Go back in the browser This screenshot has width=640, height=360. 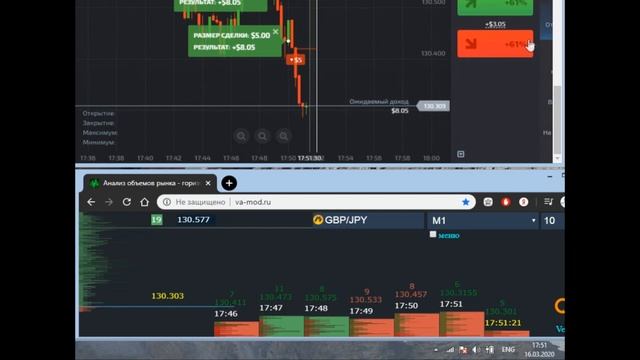click(91, 202)
